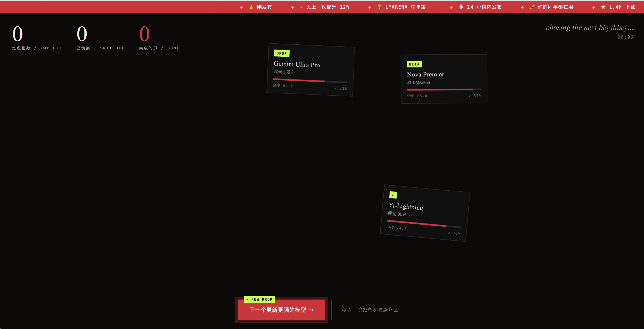644x329 pixels.
Task: Click the lightning icon beside '比上一代提升 12%'
Action: [301, 7]
